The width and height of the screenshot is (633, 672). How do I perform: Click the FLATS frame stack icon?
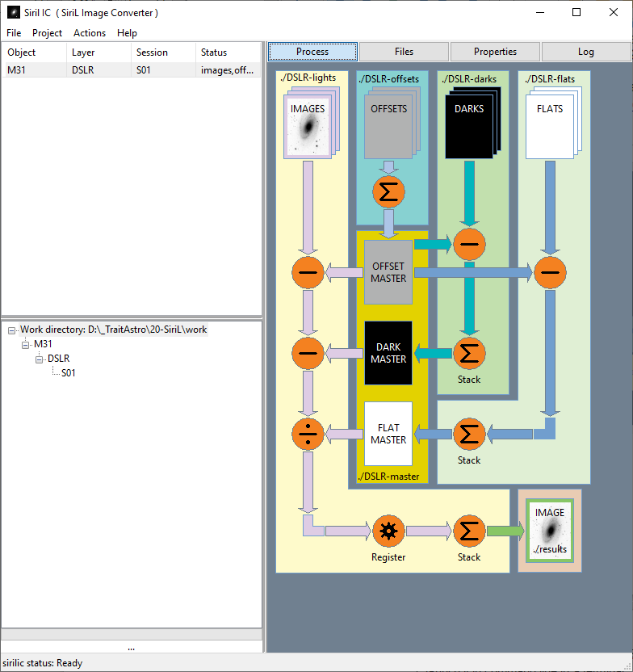[x=553, y=123]
